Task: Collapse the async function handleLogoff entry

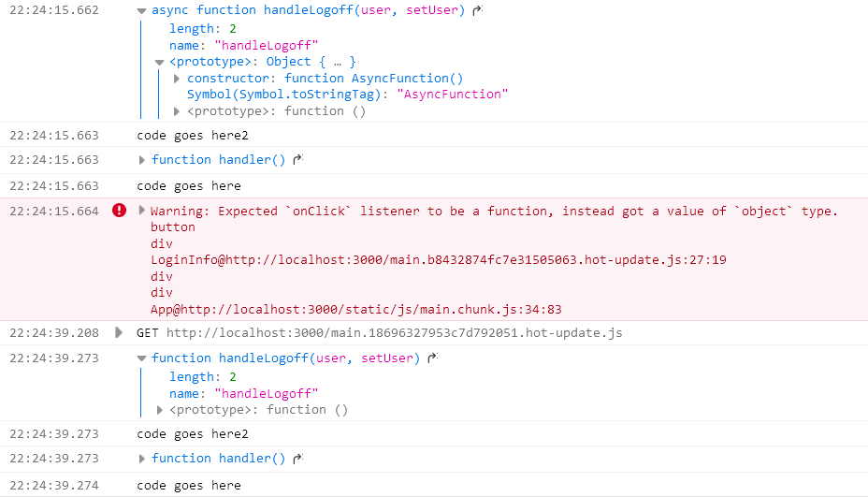Action: point(142,10)
